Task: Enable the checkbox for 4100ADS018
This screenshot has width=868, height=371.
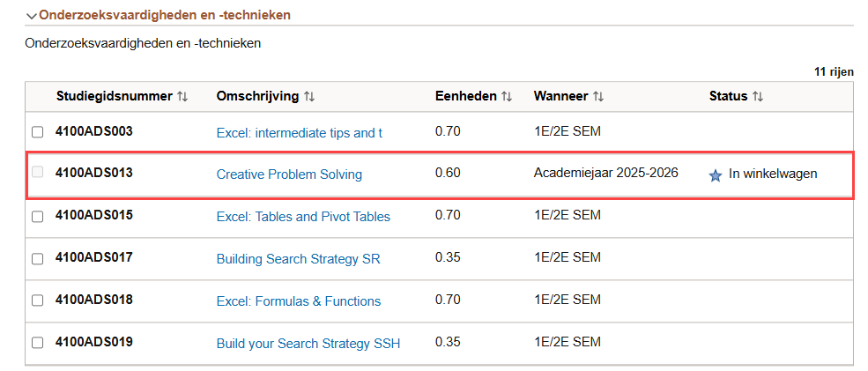Action: pyautogui.click(x=37, y=301)
